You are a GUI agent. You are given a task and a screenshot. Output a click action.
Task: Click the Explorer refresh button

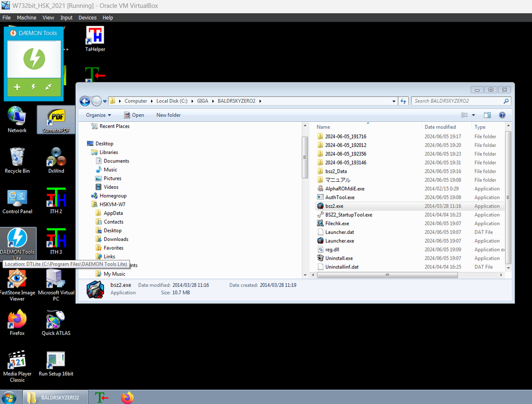[x=403, y=101]
